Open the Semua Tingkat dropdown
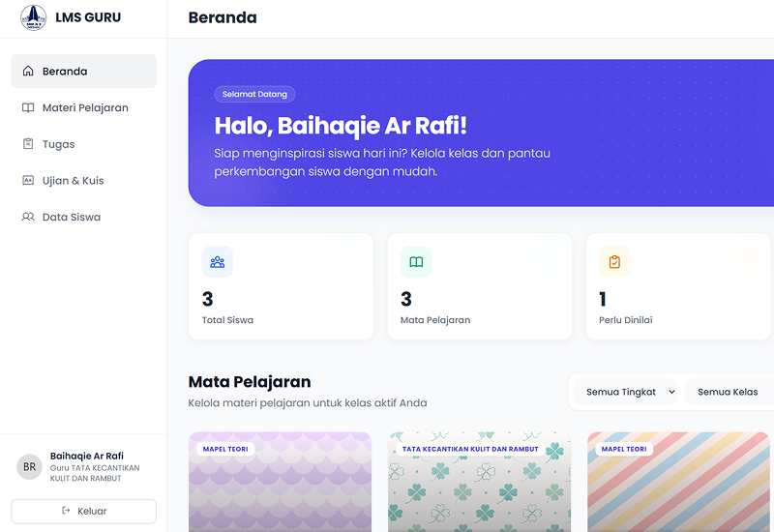 (625, 392)
